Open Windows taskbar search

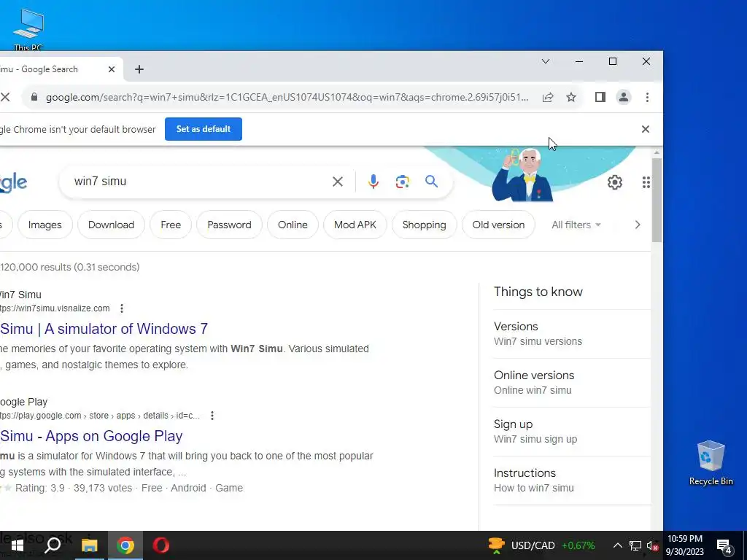[x=53, y=545]
